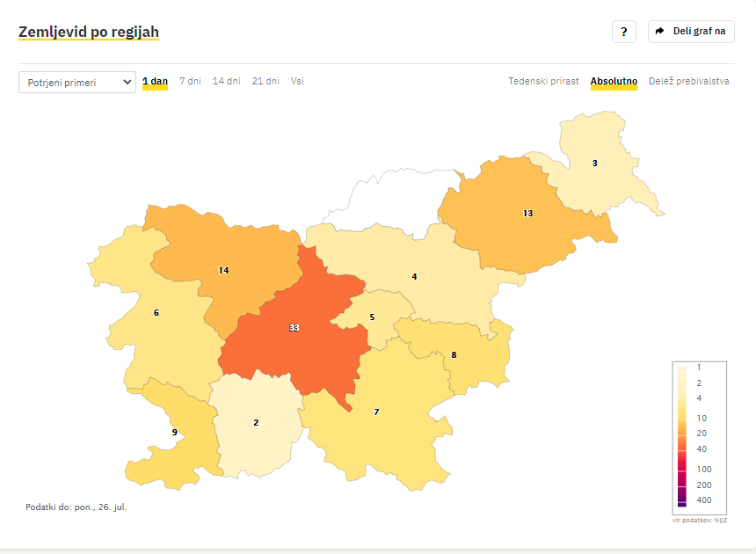This screenshot has height=554, width=756.
Task: Choose the 7 dni time range
Action: pyautogui.click(x=190, y=81)
